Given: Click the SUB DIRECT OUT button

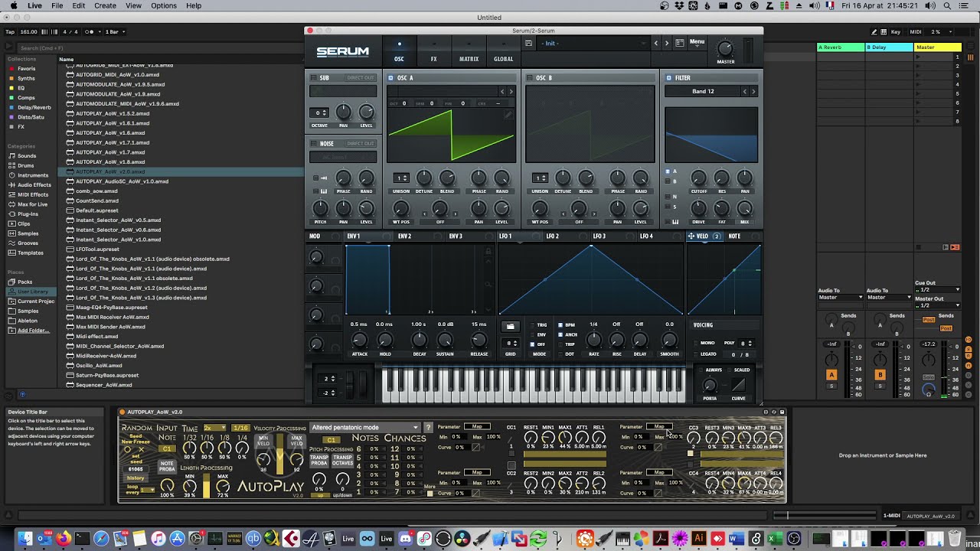Looking at the screenshot, I should (361, 78).
